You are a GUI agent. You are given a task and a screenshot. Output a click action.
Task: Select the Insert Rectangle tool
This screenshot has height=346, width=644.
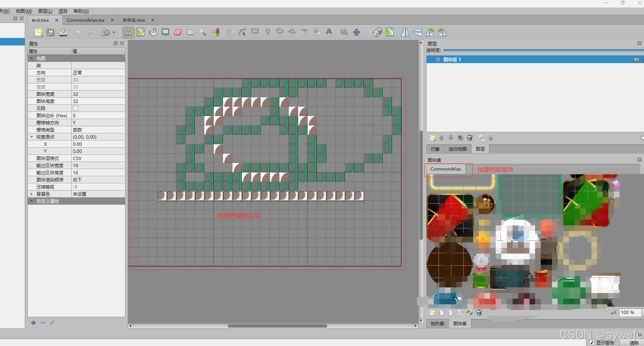pos(255,32)
